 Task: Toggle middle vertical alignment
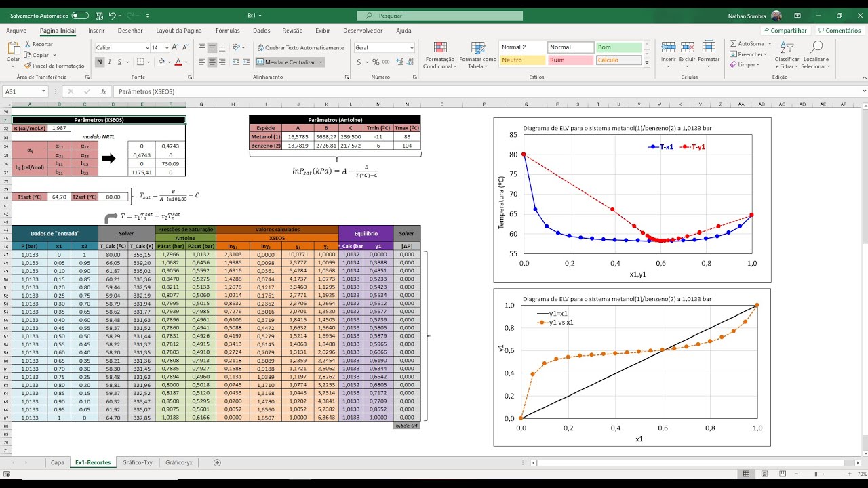click(x=212, y=47)
